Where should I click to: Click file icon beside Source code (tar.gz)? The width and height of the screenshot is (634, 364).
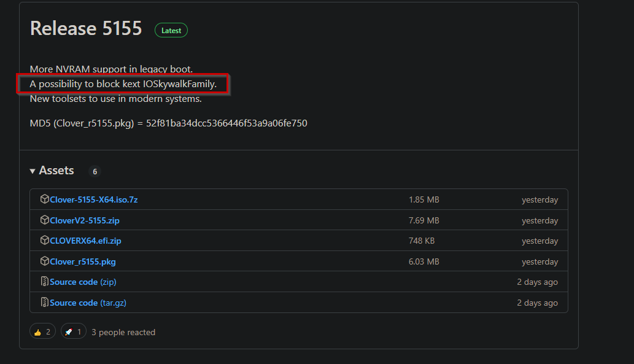coord(44,303)
